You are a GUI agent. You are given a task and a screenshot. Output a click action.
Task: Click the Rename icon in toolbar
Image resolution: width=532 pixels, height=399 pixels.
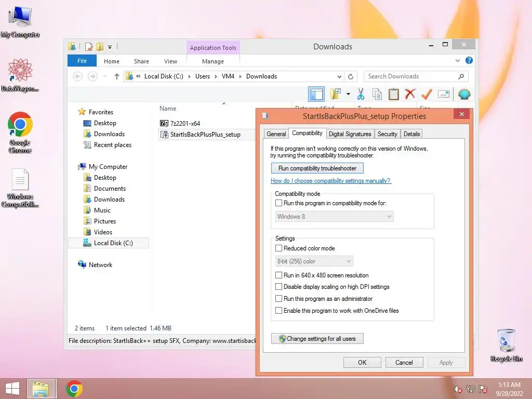pyautogui.click(x=444, y=94)
